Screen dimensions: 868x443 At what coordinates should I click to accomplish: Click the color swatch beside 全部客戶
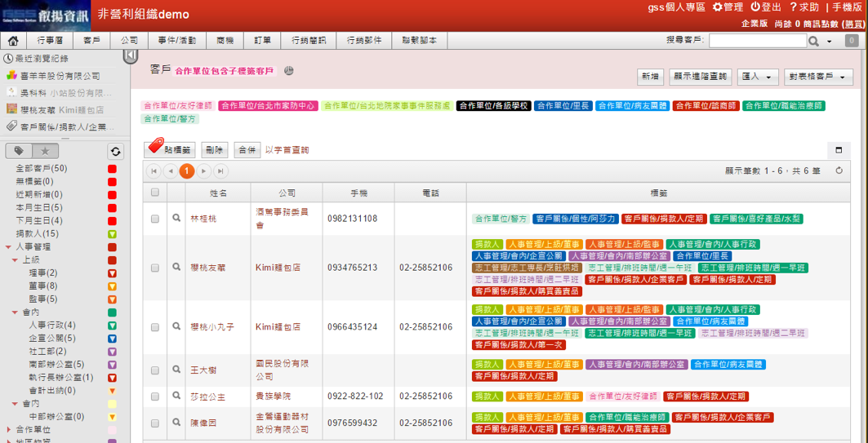[112, 169]
